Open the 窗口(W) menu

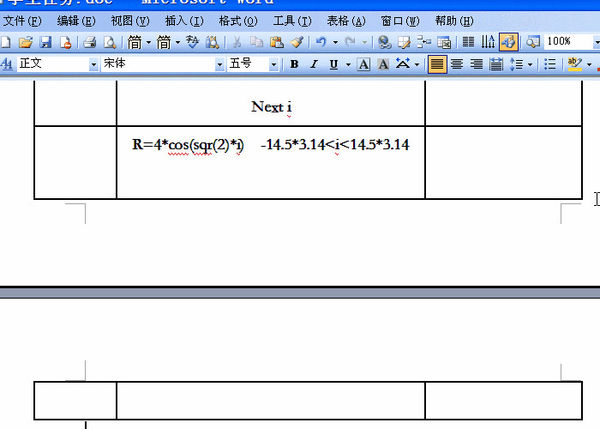[x=400, y=21]
